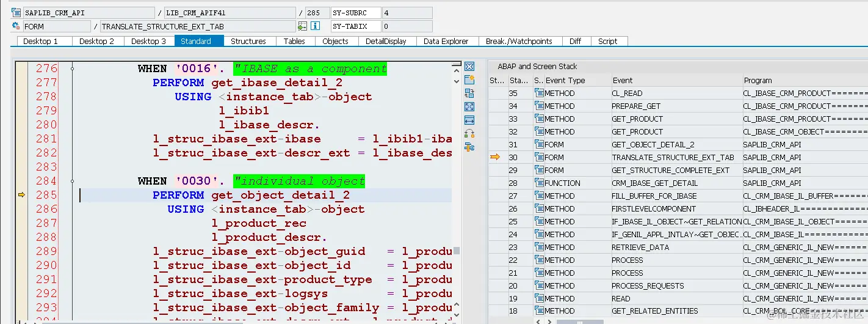Viewport: 868px width, 324px height.
Task: Switch to the Desktop 2 tab
Action: click(x=97, y=41)
